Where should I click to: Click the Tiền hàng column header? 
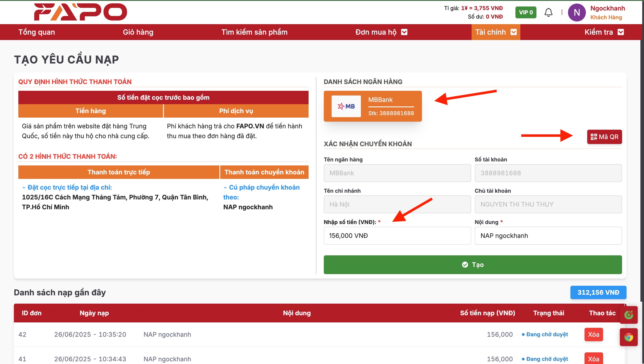tap(91, 111)
